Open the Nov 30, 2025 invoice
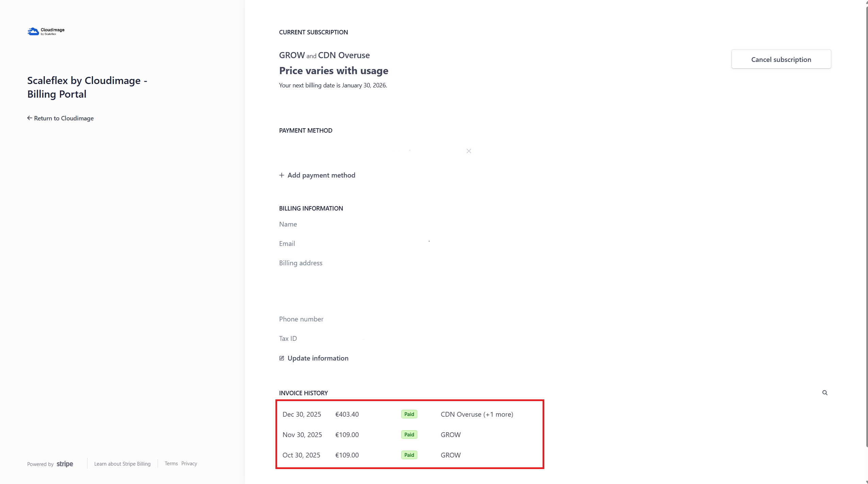 [302, 435]
